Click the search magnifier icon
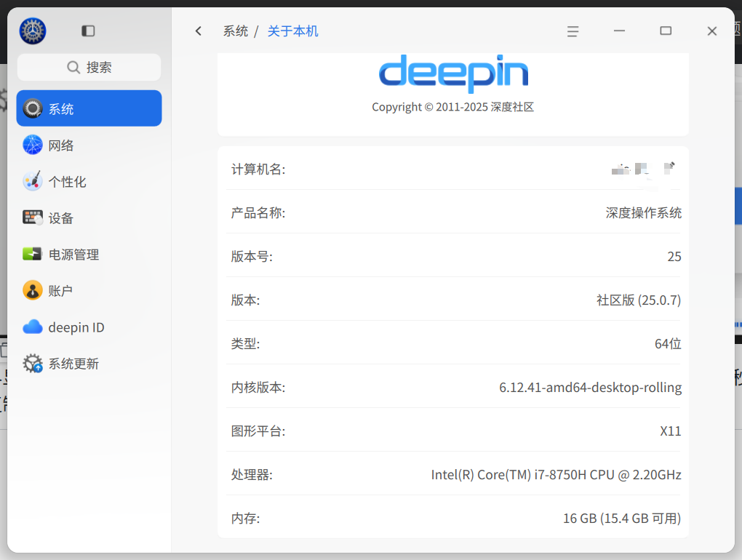 [x=73, y=67]
